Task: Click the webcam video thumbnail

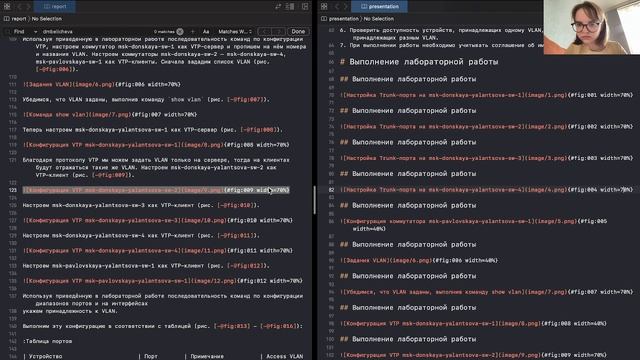Action: pyautogui.click(x=592, y=27)
